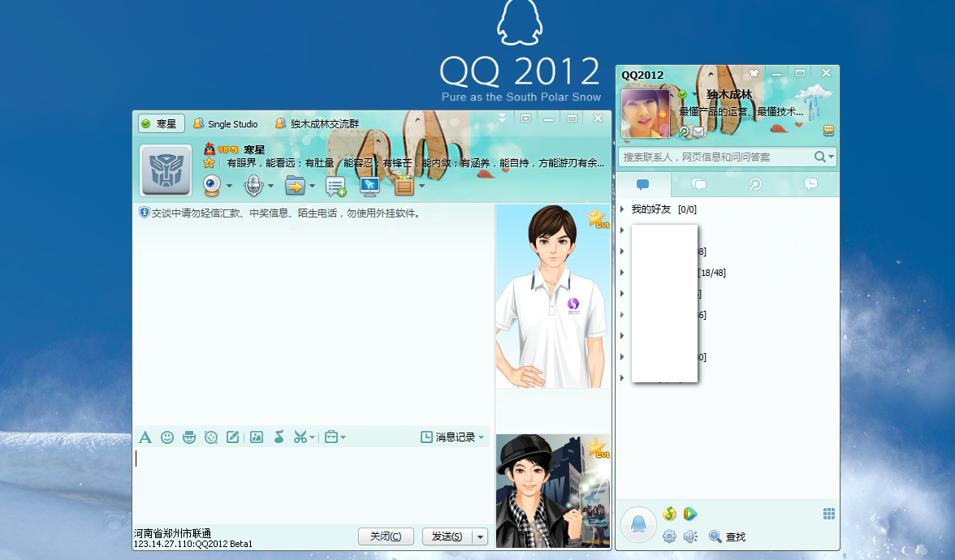This screenshot has height=560, width=955.
Task: Switch to the recent conversations tab
Action: 810,184
